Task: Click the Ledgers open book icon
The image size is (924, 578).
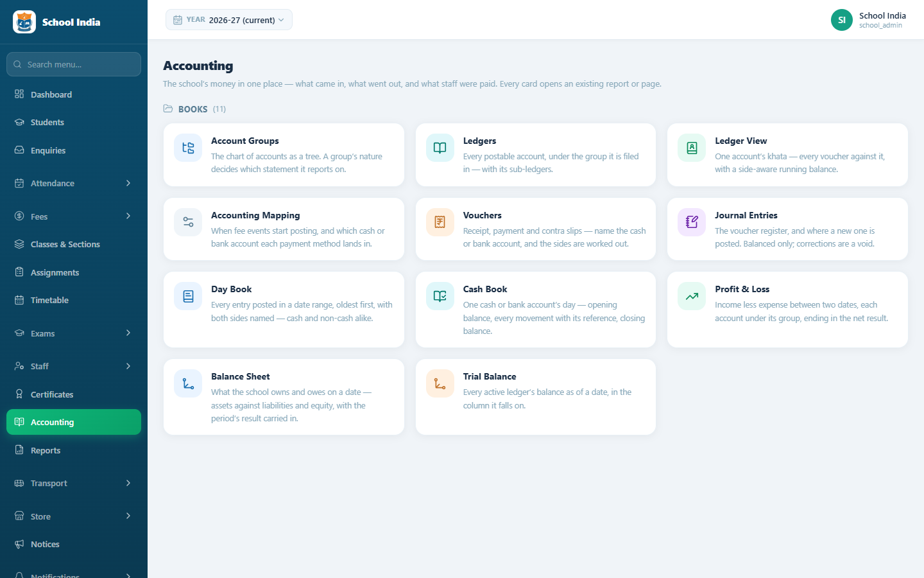Action: (440, 148)
